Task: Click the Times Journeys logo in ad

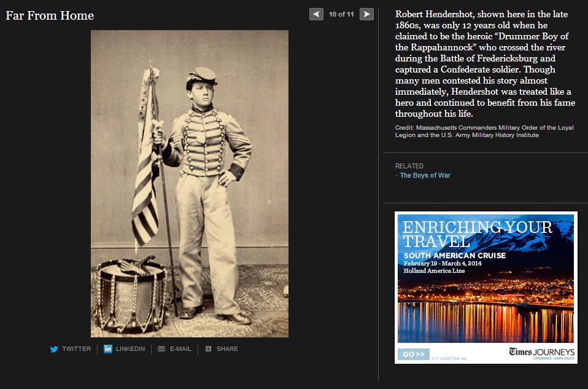Action: pos(541,352)
